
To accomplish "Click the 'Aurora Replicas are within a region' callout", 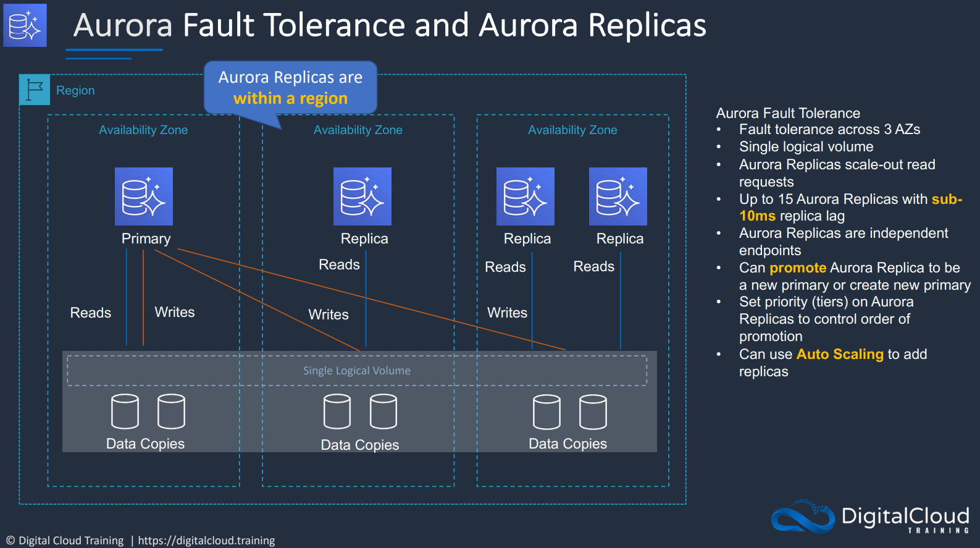I will click(x=290, y=88).
